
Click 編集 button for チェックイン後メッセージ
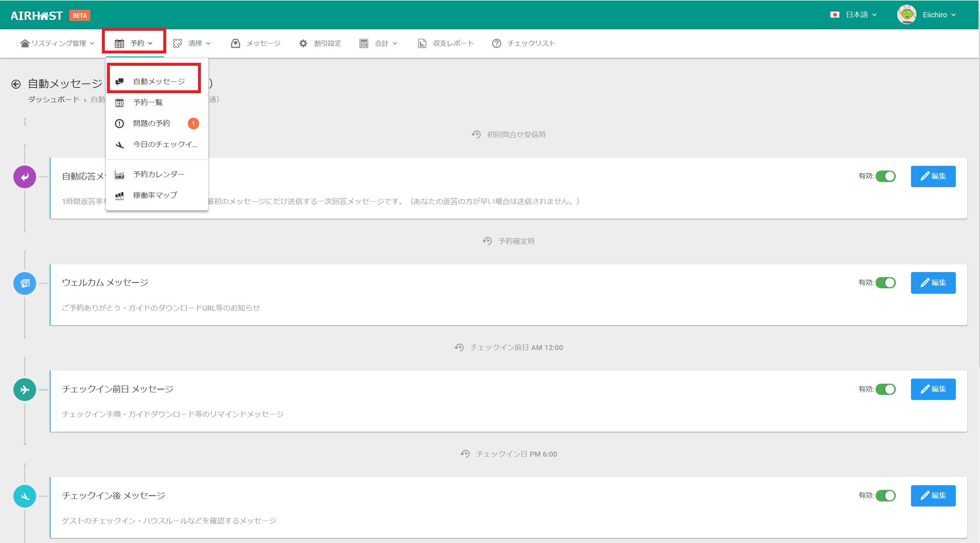pyautogui.click(x=933, y=495)
